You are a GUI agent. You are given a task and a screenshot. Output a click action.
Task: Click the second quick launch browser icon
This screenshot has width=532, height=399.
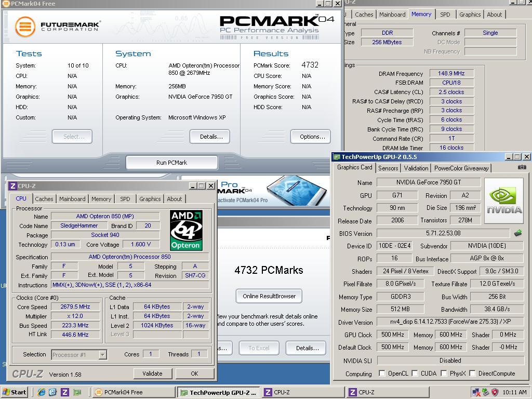[x=52, y=392]
